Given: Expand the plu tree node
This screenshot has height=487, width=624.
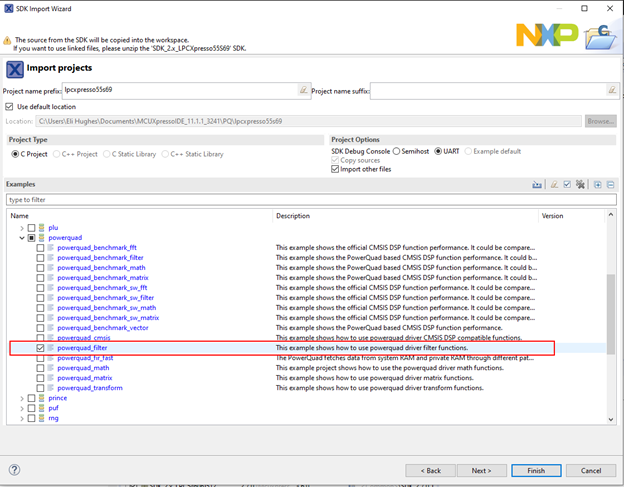Looking at the screenshot, I should click(x=22, y=228).
